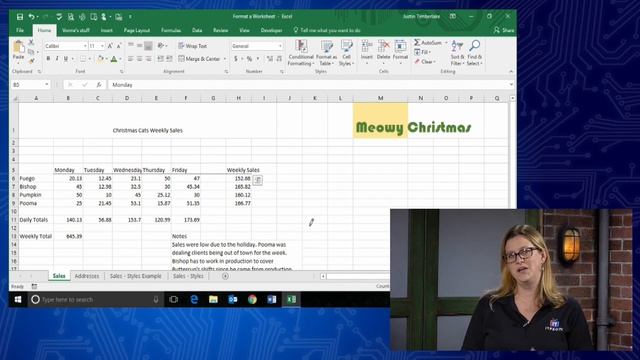Screen dimensions: 640x360
Task: Open the Fill Color dropdown arrow
Action: click(x=107, y=59)
